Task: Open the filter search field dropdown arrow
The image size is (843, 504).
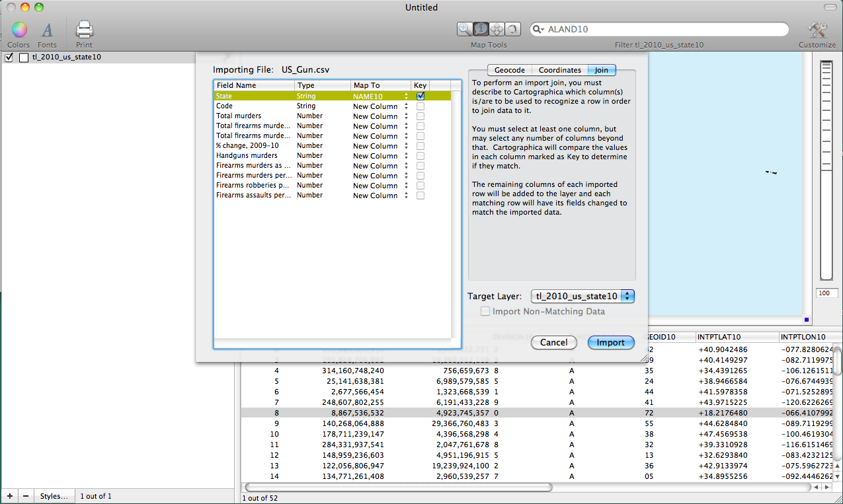Action: point(540,30)
